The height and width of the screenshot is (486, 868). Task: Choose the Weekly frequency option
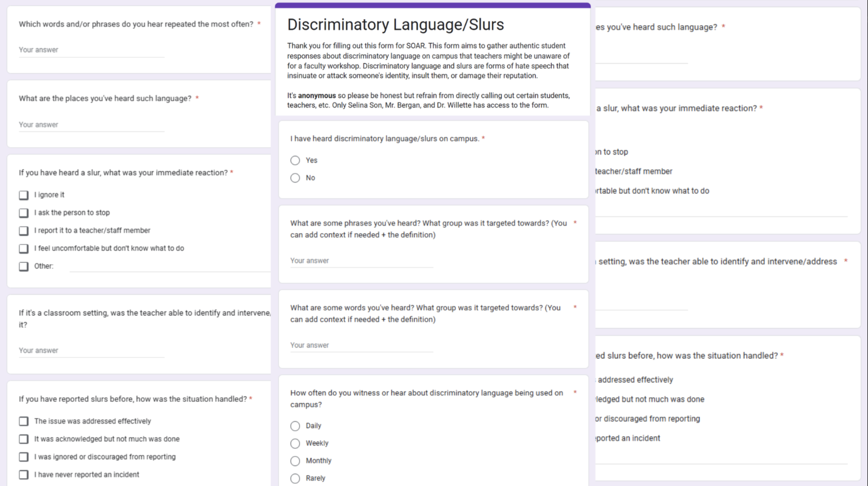click(295, 443)
